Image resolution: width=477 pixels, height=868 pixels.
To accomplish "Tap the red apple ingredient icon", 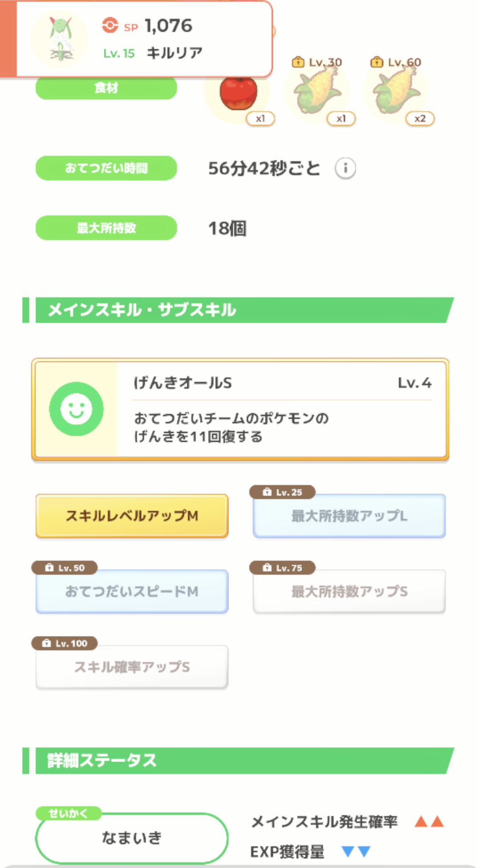I will [x=238, y=92].
